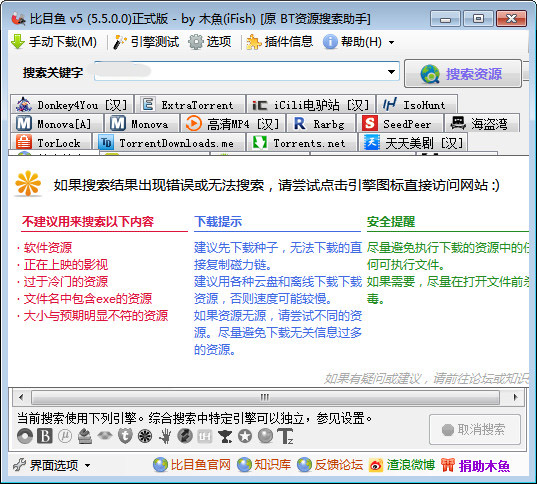Click the 天天美剧 blue icon
The width and height of the screenshot is (537, 484).
(372, 142)
